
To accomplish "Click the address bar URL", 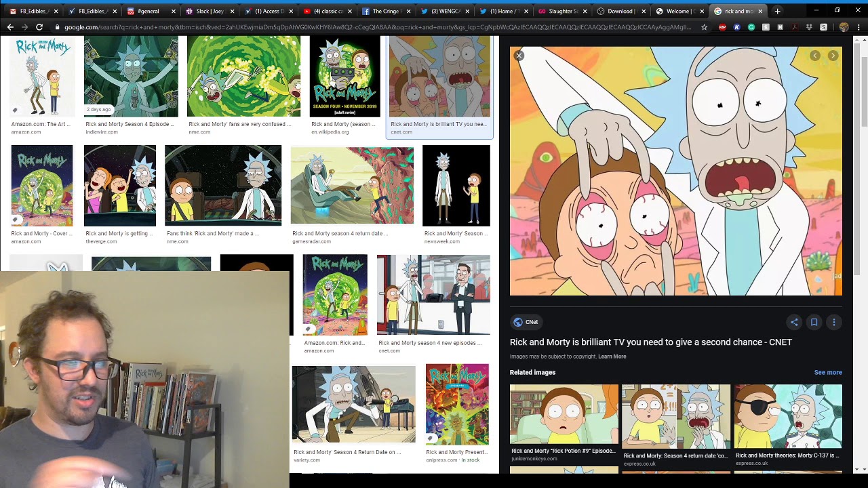I will click(373, 27).
